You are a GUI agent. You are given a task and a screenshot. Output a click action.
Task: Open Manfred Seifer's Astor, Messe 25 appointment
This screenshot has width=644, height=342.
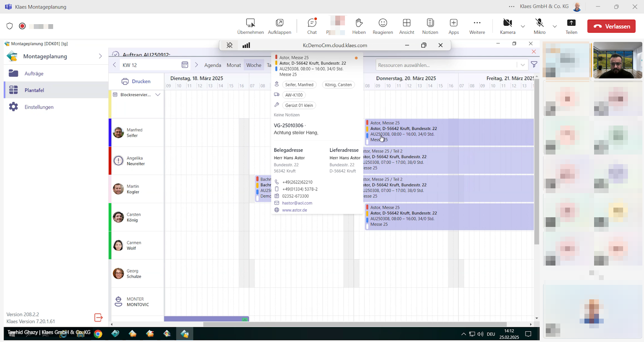(449, 132)
